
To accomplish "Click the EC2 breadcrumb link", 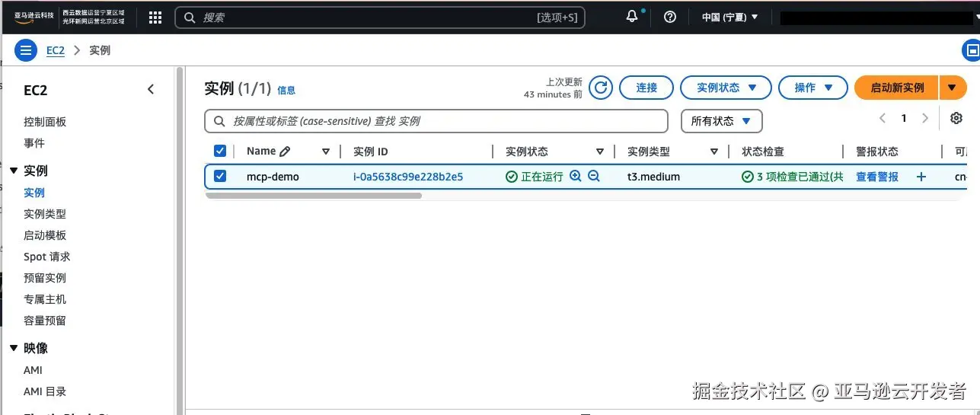I will click(56, 50).
